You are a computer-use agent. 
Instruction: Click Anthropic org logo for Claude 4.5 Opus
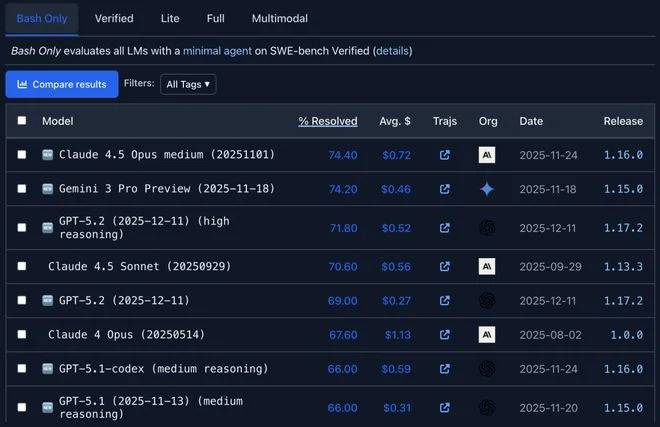[487, 155]
